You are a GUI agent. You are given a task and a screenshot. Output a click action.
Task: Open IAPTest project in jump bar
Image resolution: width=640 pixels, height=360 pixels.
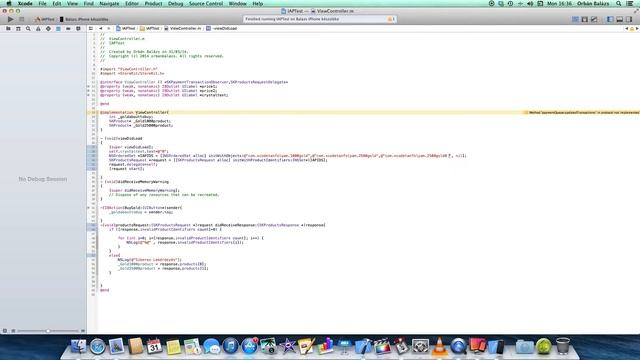pyautogui.click(x=126, y=29)
